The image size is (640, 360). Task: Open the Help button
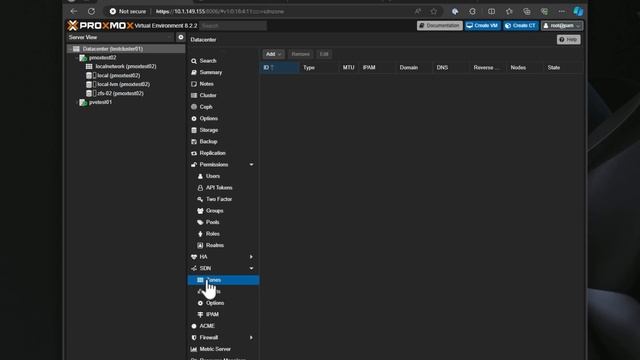[569, 40]
